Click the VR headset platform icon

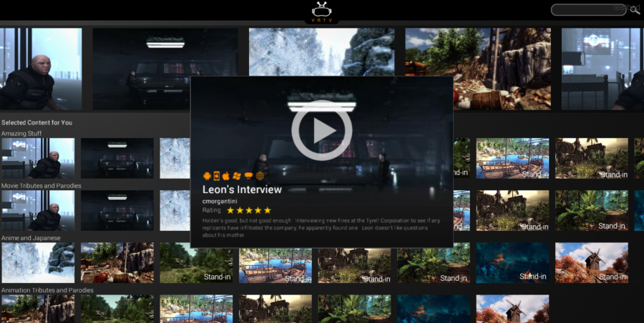[x=248, y=175]
